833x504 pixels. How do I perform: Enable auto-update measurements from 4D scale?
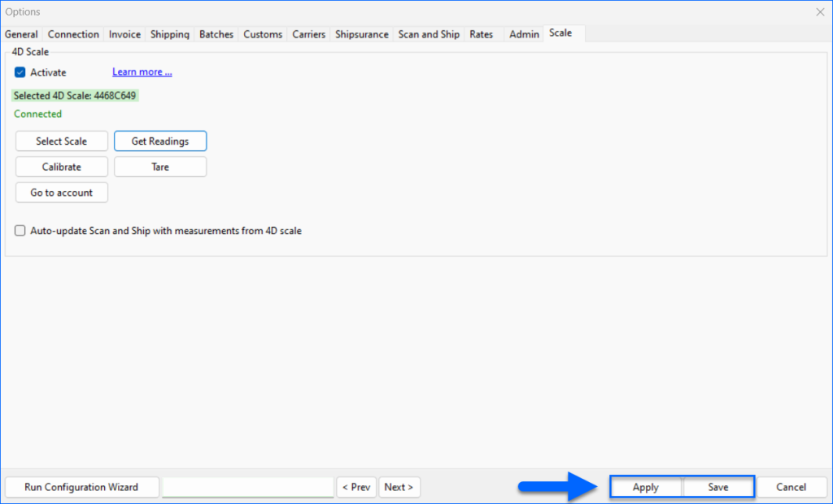coord(20,230)
